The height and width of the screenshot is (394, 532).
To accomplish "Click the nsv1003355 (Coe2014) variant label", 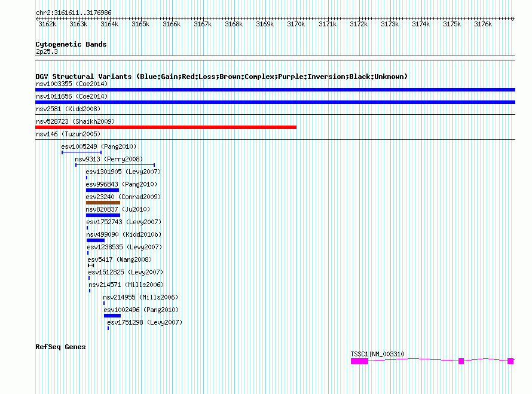I will click(72, 84).
